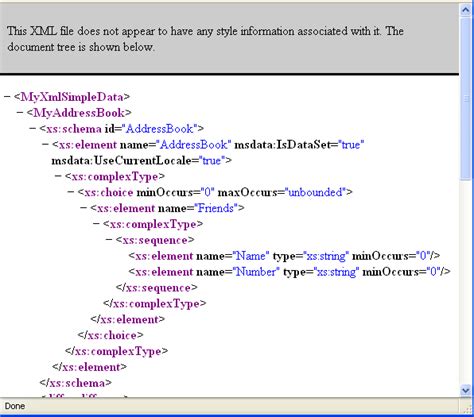Collapse xs:element AddressBook node
474x417 pixels.
pyautogui.click(x=45, y=144)
